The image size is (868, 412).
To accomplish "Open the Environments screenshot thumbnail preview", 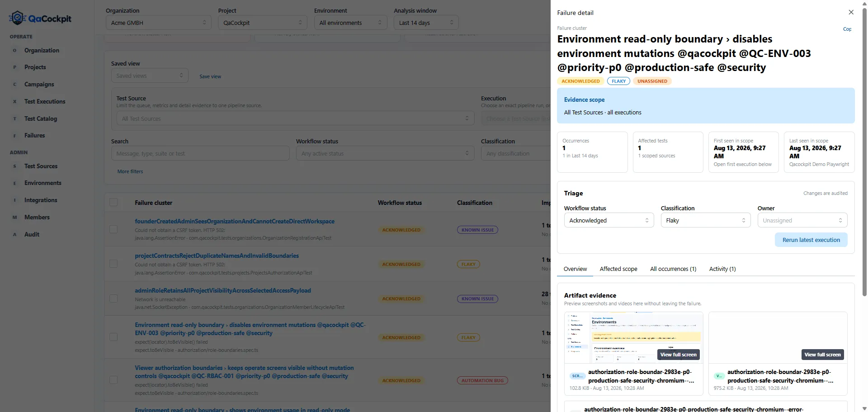I will point(633,337).
